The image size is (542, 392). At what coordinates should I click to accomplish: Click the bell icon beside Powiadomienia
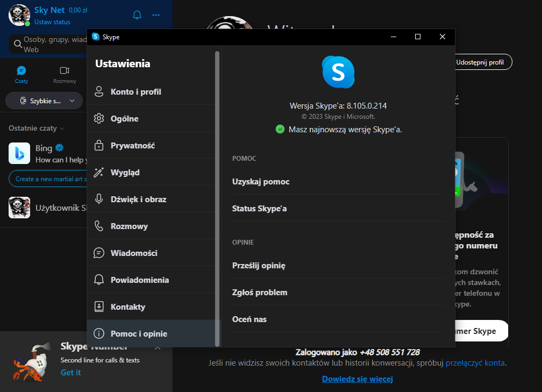coord(99,280)
